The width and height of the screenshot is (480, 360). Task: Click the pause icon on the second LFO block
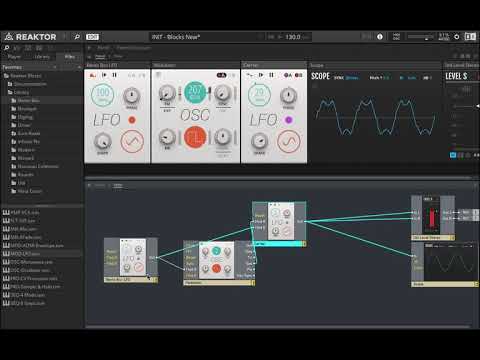[x=271, y=75]
